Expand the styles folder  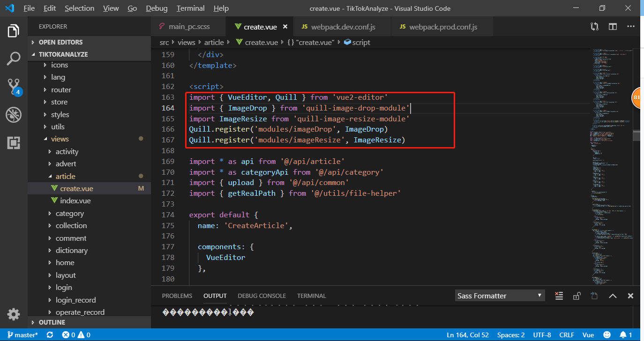(89, 115)
